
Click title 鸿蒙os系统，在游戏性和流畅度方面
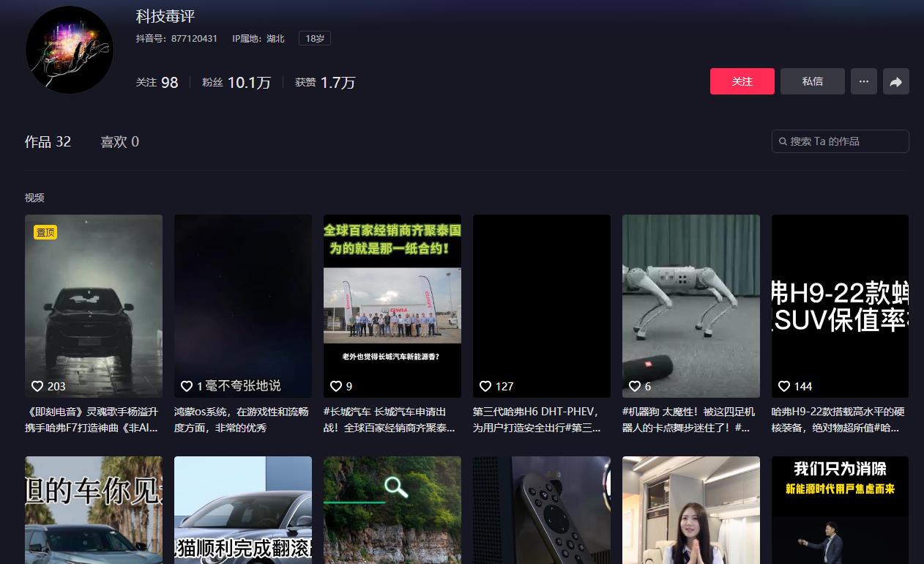coord(242,420)
